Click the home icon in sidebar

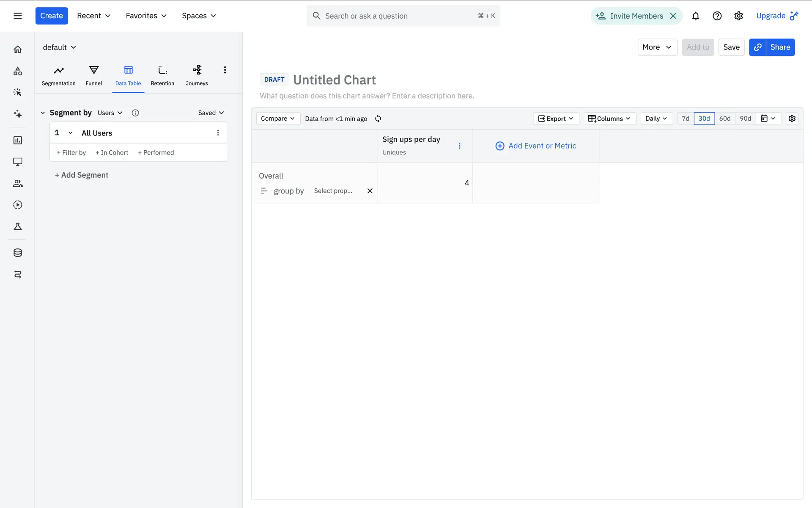[x=18, y=50]
